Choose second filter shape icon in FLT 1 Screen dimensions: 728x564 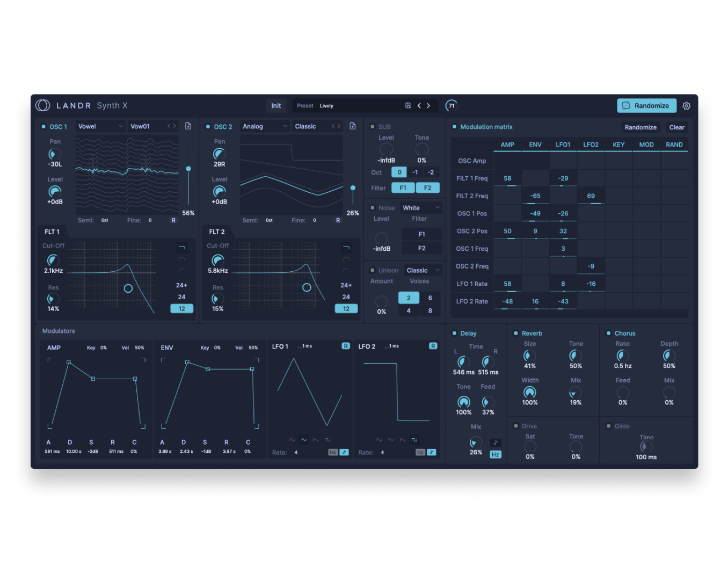[x=181, y=259]
